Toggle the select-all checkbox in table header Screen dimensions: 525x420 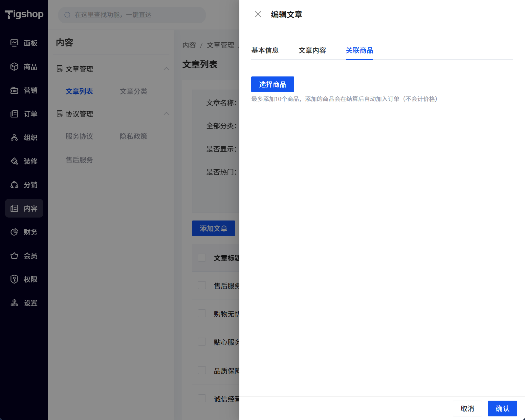[202, 258]
